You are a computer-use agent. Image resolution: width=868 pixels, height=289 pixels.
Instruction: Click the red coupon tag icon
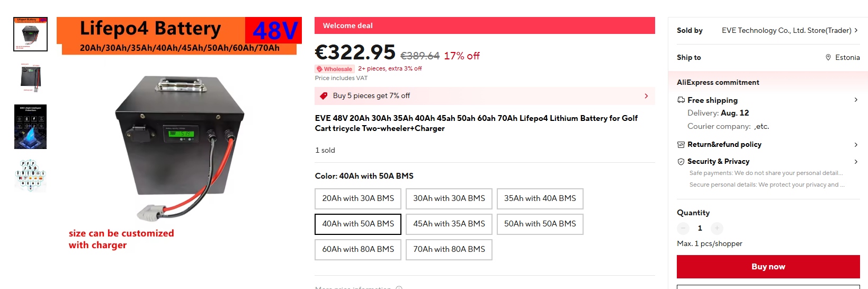tap(323, 96)
